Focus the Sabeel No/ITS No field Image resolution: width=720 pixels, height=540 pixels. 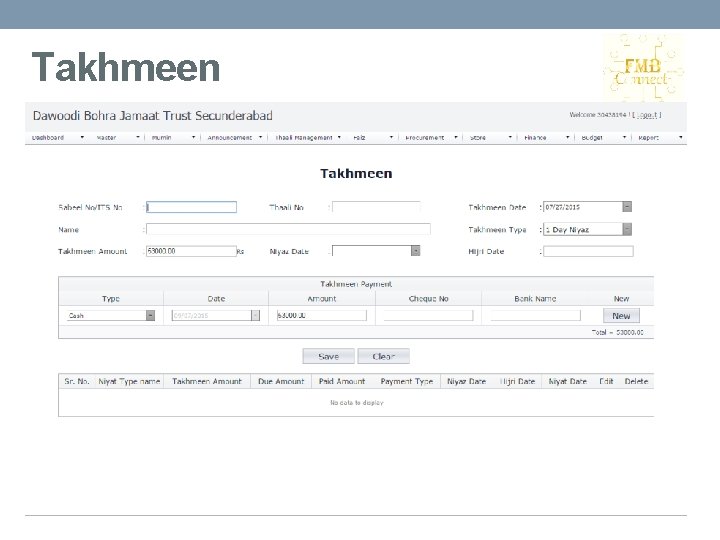coord(191,207)
